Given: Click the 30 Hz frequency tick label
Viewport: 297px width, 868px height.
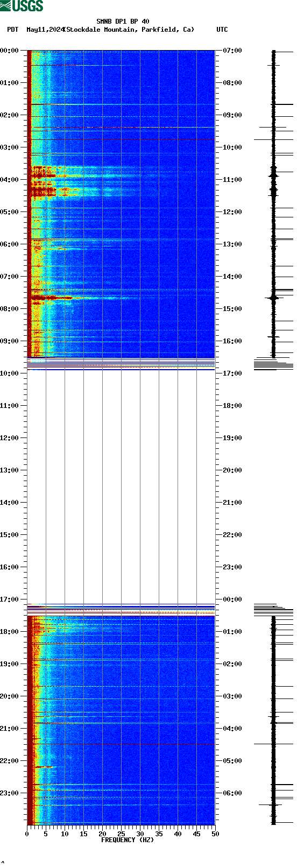Looking at the screenshot, I should click(x=140, y=834).
